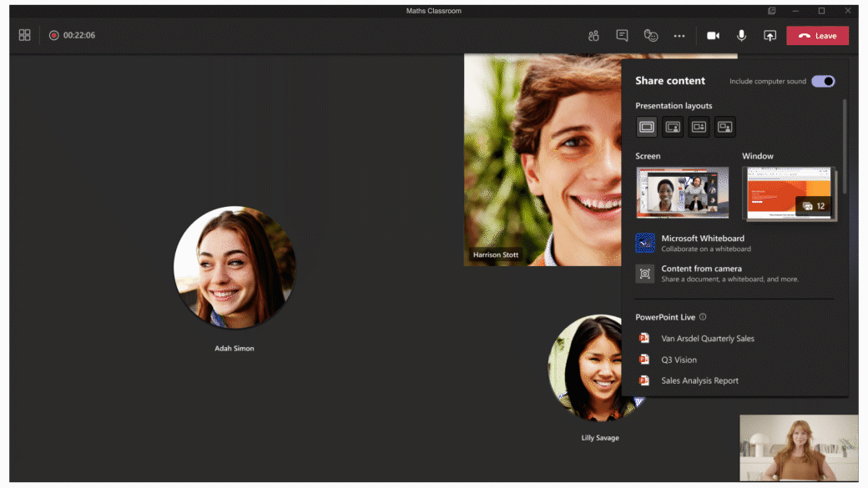Screen dimensions: 868x488
Task: Share the Screen thumbnail
Action: tap(682, 193)
